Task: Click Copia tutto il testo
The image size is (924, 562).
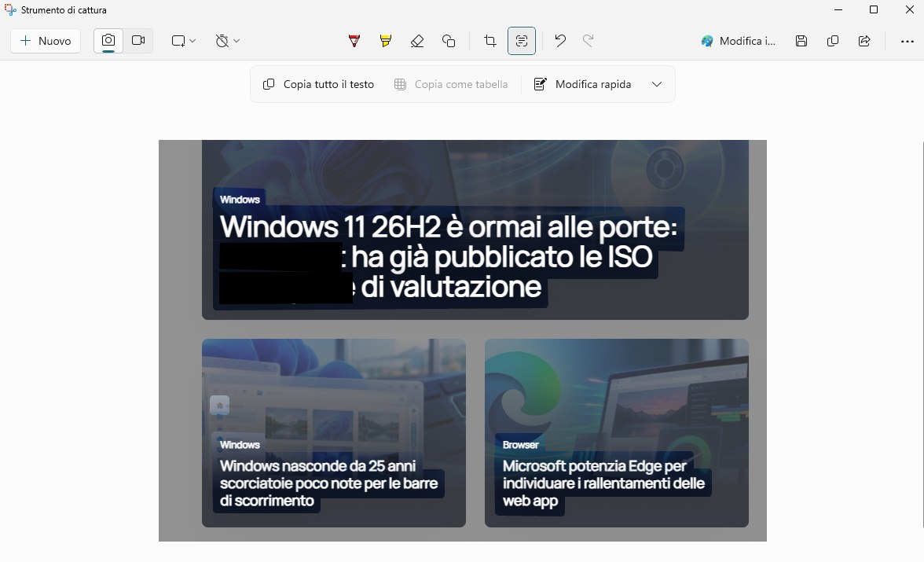Action: click(x=319, y=84)
